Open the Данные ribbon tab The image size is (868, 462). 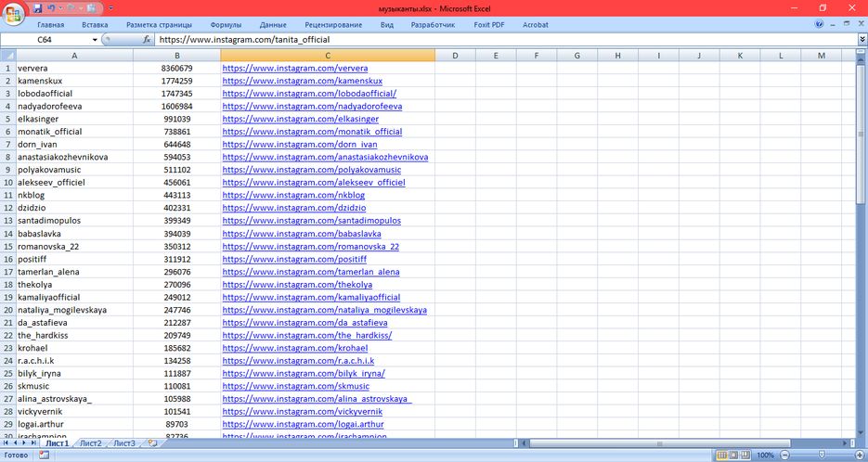point(273,25)
